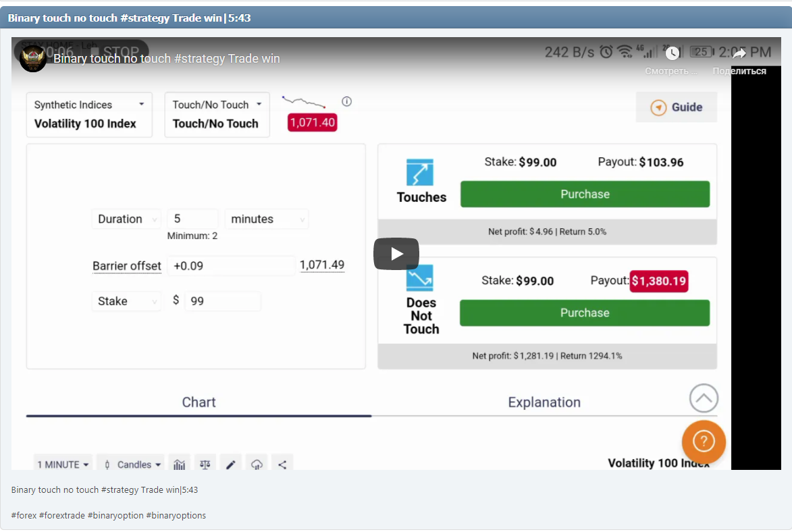792x532 pixels.
Task: Open the Candles chart type dropdown
Action: [132, 464]
